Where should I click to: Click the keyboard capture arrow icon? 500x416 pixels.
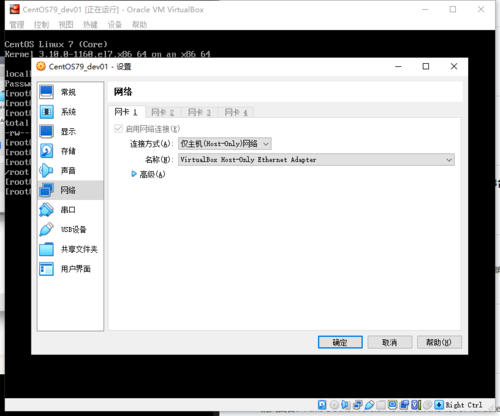[439, 405]
